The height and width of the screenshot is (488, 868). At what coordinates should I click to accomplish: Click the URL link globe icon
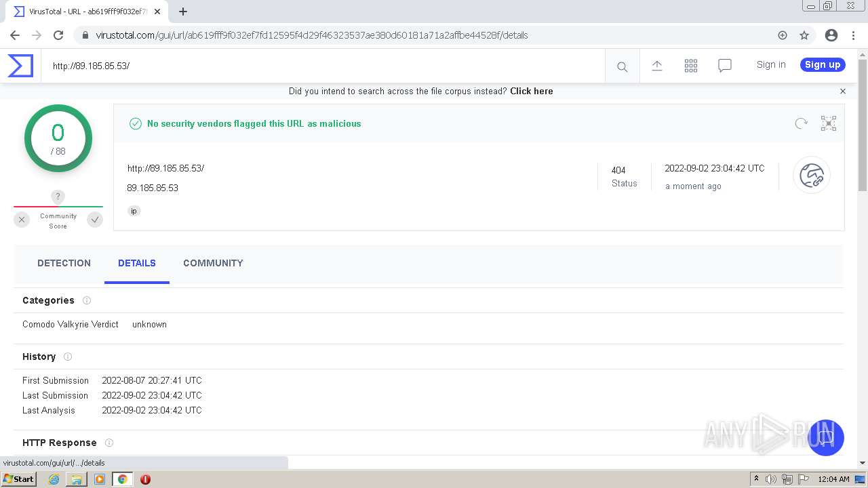point(812,176)
